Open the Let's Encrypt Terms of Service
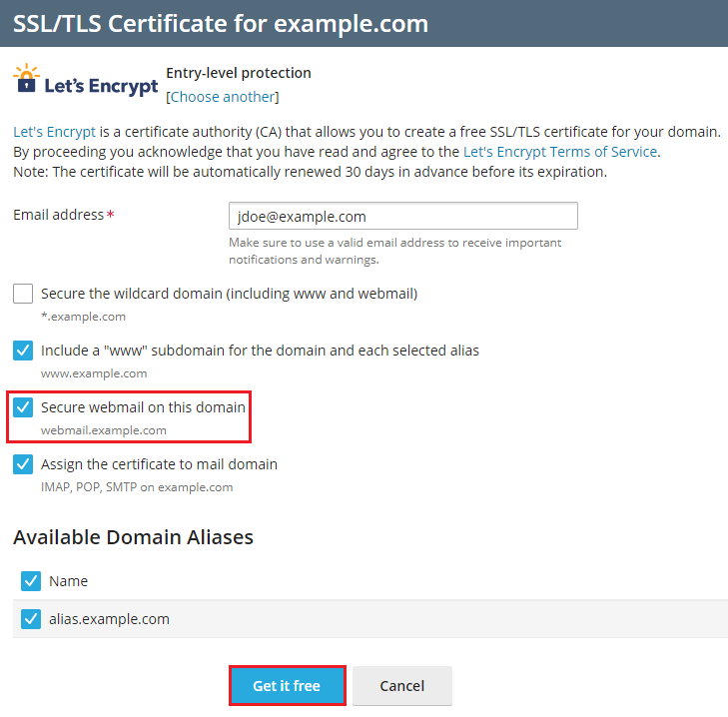 point(560,152)
